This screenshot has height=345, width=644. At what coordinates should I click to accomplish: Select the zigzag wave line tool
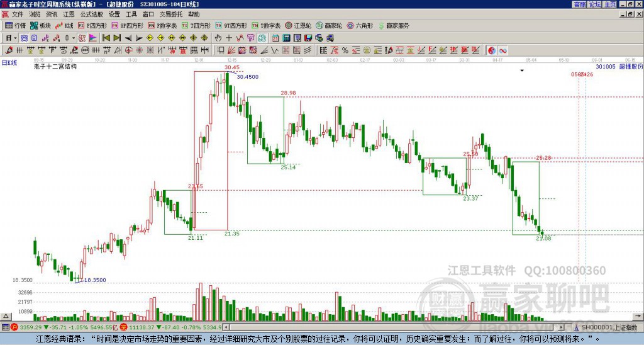pos(274,50)
